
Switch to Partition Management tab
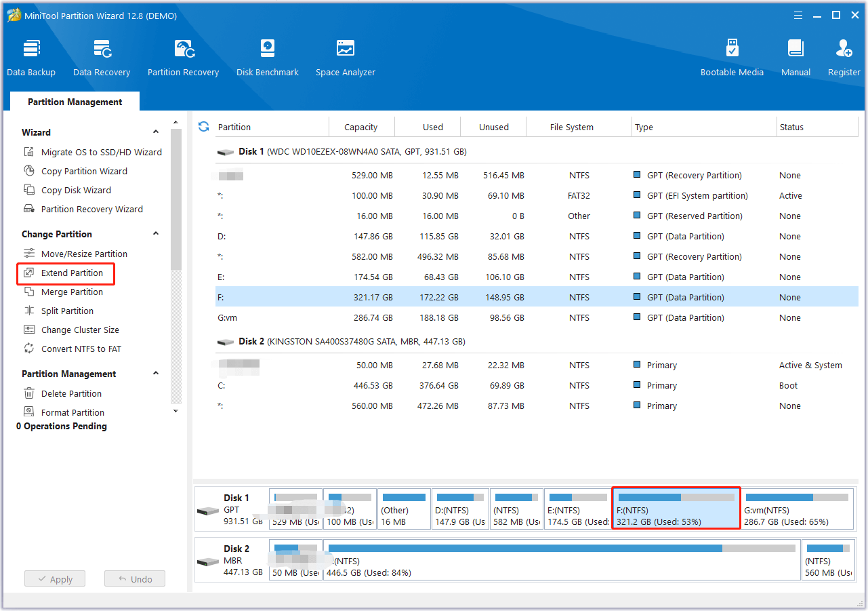[75, 102]
